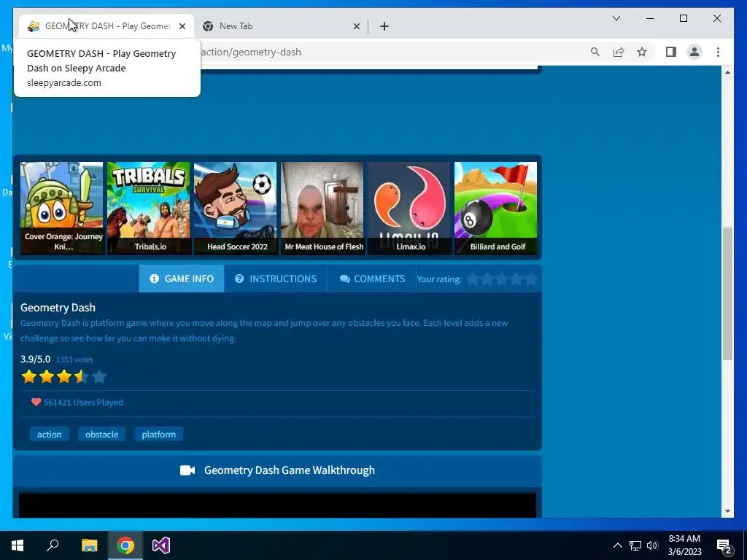This screenshot has height=560, width=747.
Task: Open Cover Orange: Journey Knights game thumbnail
Action: [x=61, y=208]
